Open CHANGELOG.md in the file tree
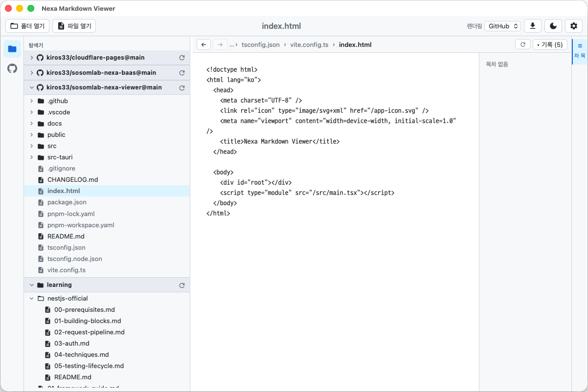The image size is (588, 392). [x=107, y=179]
